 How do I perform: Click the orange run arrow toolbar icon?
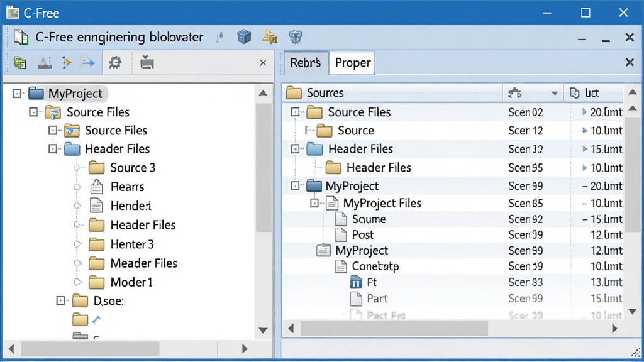pos(67,63)
